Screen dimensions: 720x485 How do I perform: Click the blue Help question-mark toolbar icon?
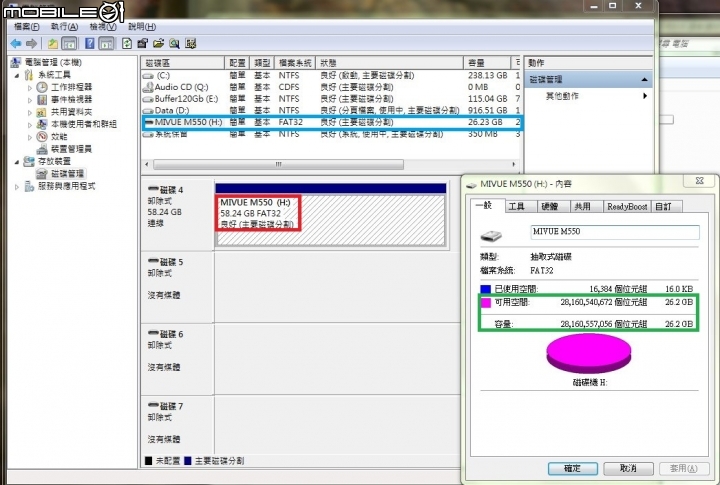[90, 44]
